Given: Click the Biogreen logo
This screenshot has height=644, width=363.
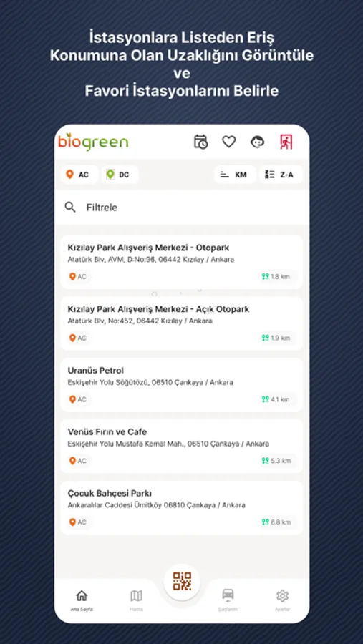Looking at the screenshot, I should [x=93, y=142].
